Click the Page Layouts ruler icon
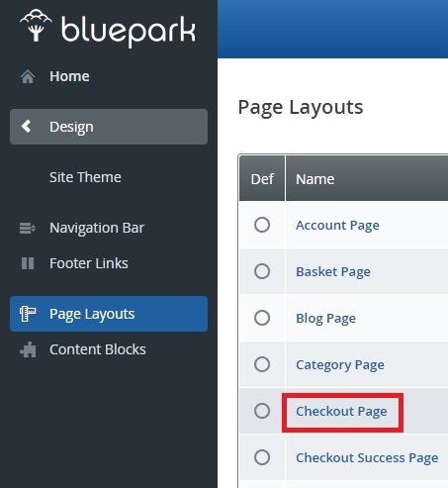 click(28, 314)
